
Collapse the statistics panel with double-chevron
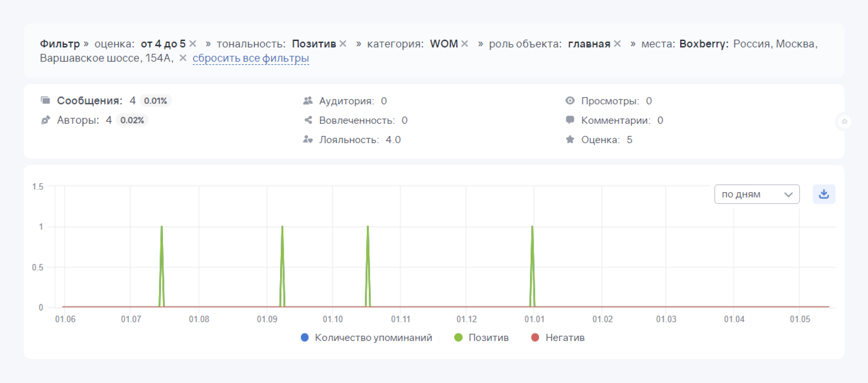click(844, 122)
